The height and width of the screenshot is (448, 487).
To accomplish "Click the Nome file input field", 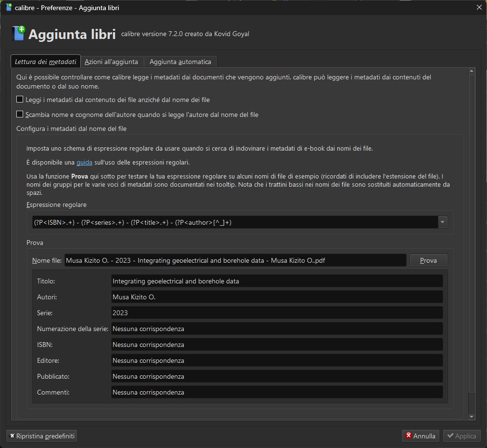I will pos(235,260).
